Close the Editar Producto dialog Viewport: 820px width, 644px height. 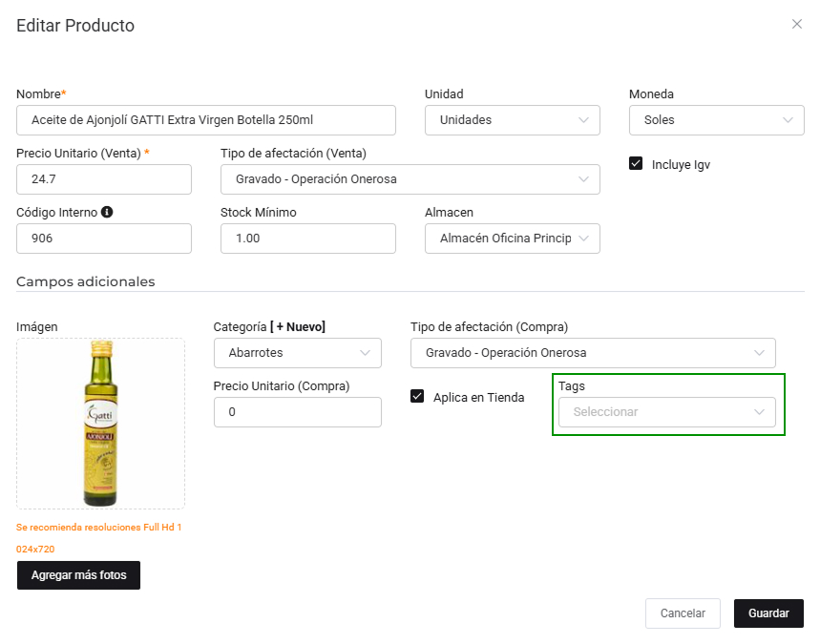coord(797,24)
